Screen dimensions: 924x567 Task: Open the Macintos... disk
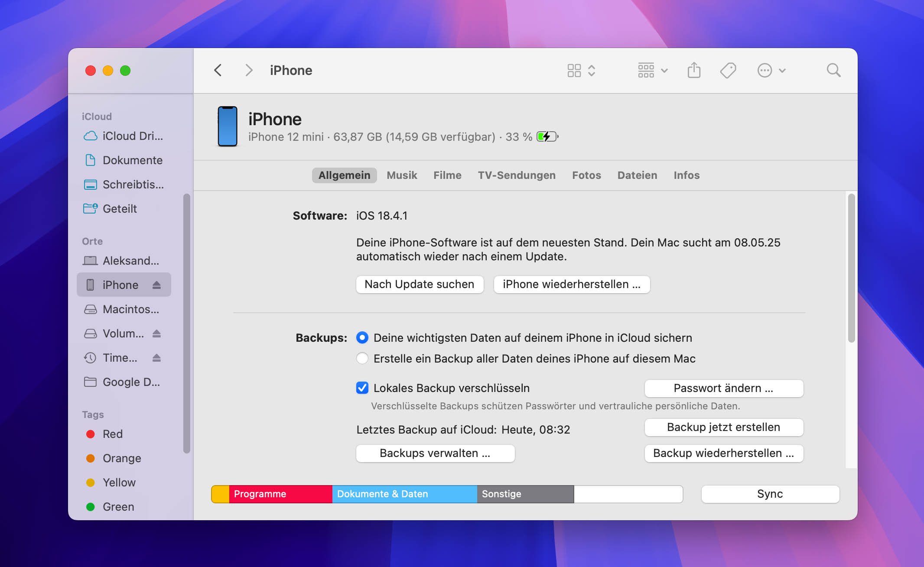coord(124,309)
